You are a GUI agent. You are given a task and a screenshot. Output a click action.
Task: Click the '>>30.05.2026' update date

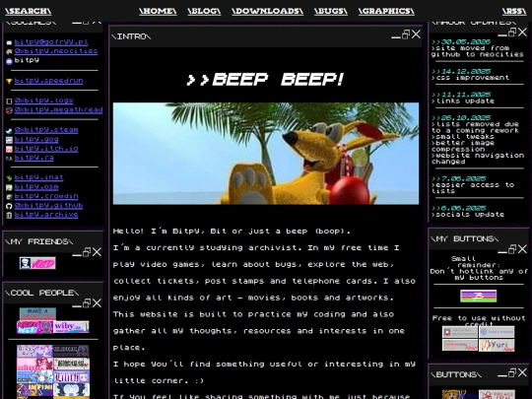(461, 41)
